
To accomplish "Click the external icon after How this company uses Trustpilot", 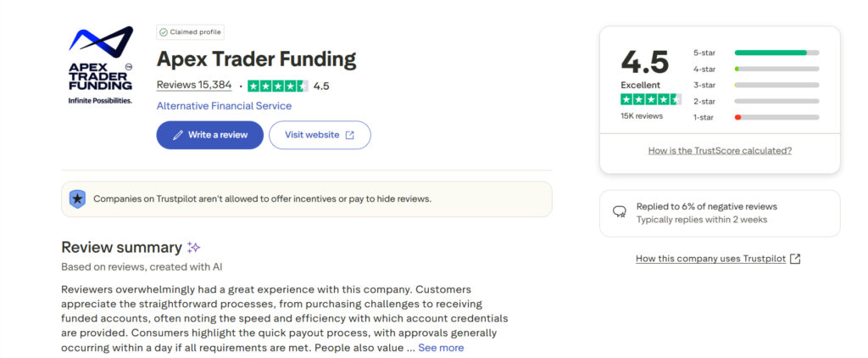I will pos(795,259).
